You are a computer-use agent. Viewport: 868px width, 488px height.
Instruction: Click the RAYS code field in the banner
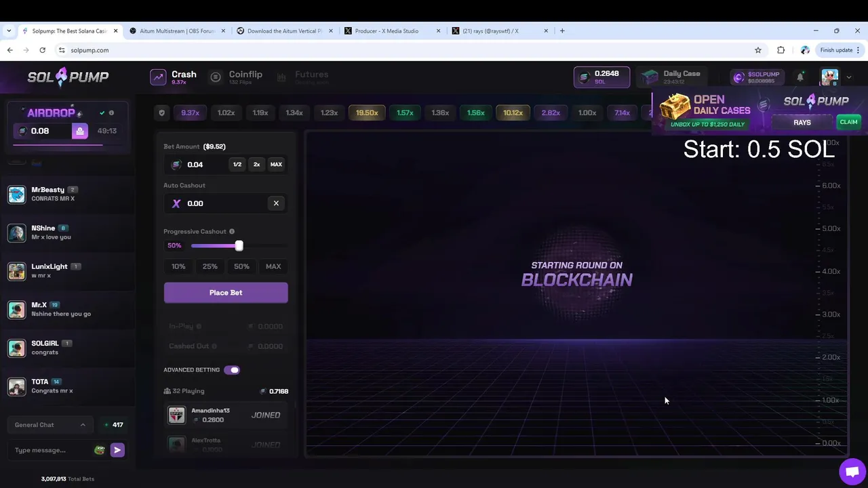pos(802,123)
